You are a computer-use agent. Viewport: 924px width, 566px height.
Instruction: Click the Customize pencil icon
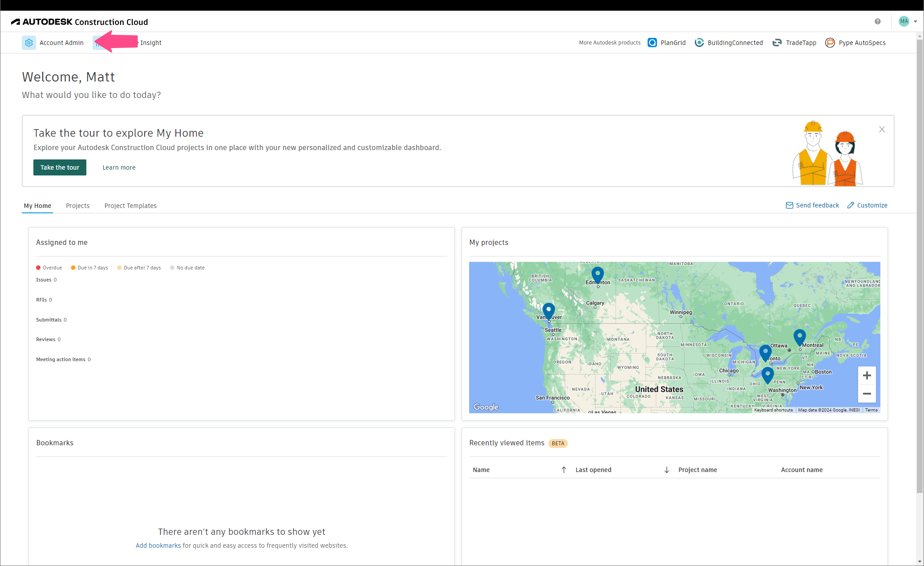[x=851, y=205]
